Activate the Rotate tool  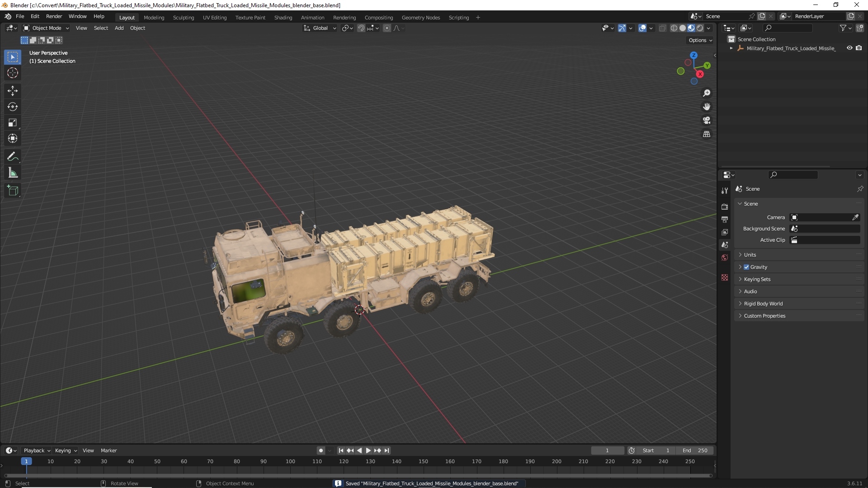(x=13, y=107)
